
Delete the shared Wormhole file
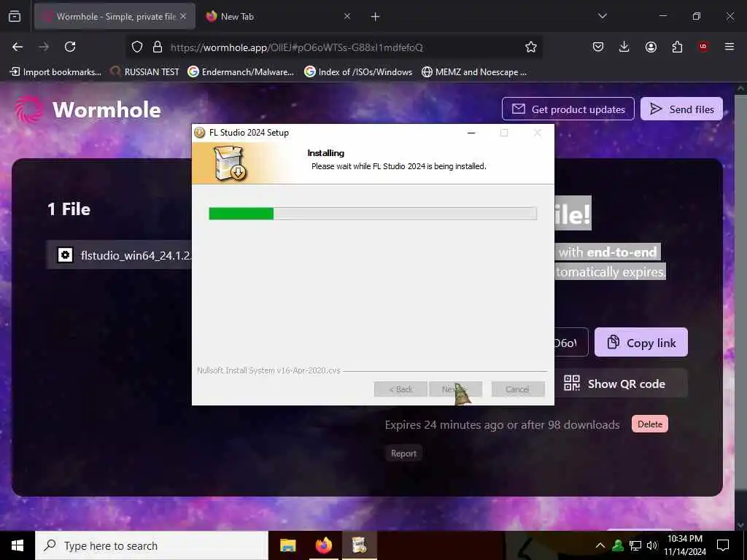click(x=650, y=424)
